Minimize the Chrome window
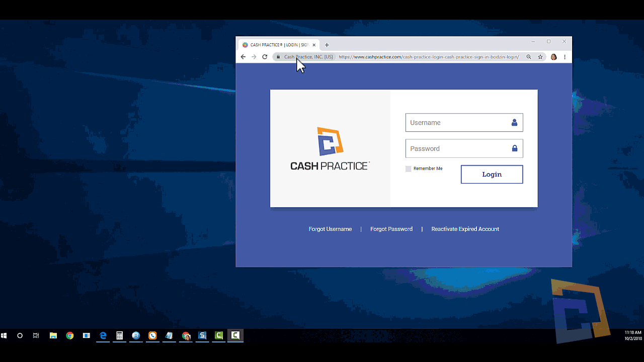 click(x=533, y=41)
